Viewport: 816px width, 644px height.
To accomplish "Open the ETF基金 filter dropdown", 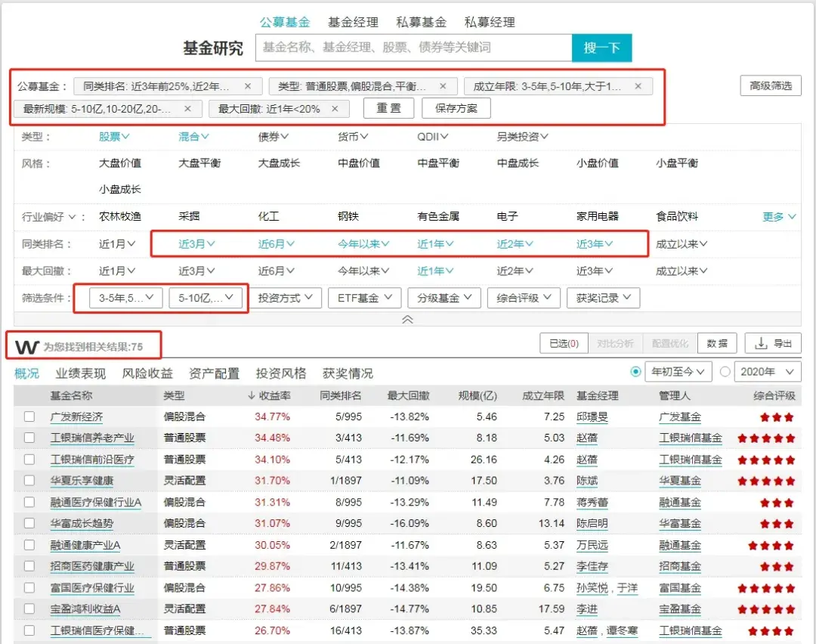I will [x=364, y=298].
